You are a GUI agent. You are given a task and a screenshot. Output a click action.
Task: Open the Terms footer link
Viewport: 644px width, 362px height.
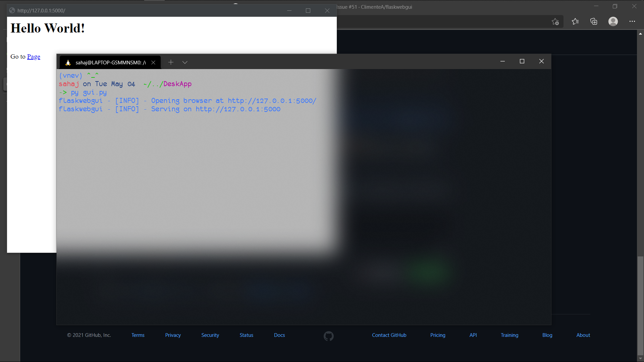tap(138, 335)
